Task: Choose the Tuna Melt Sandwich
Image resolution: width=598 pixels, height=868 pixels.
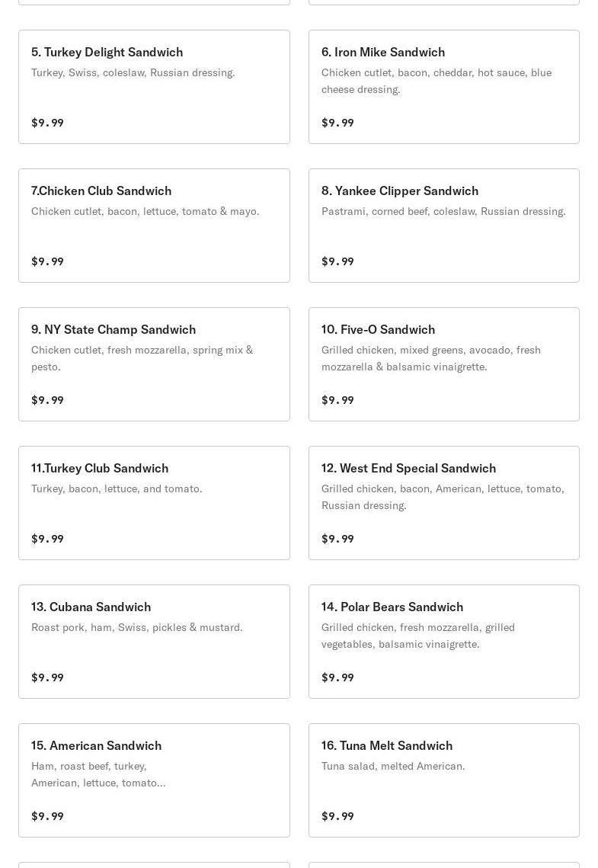Action: click(386, 745)
